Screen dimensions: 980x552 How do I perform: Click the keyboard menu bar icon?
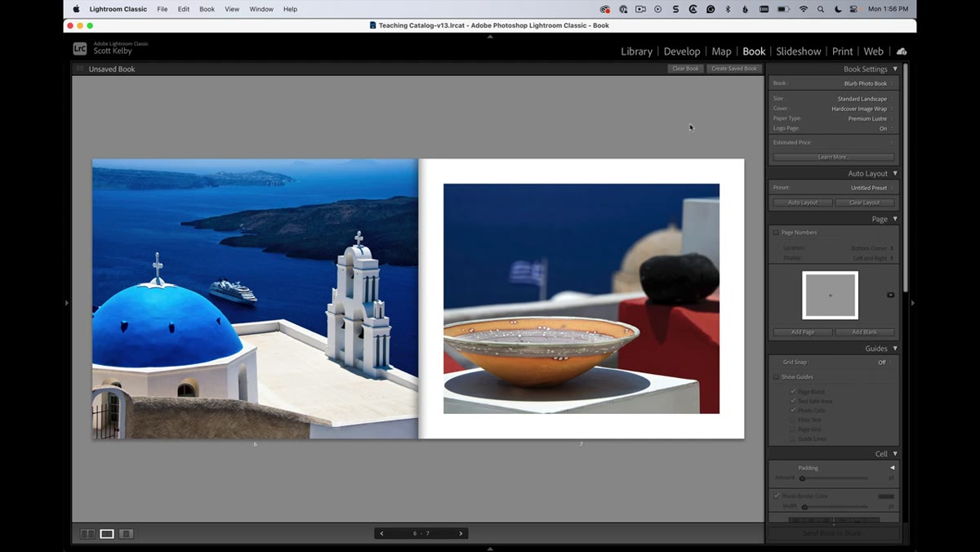pos(763,9)
